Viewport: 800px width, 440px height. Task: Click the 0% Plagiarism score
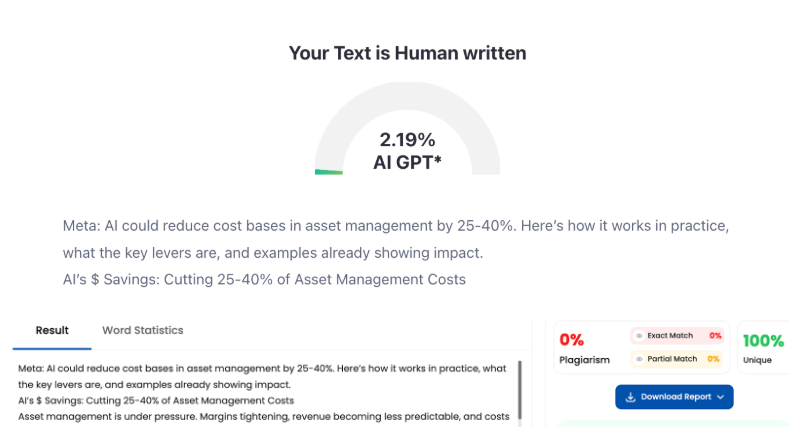[572, 340]
